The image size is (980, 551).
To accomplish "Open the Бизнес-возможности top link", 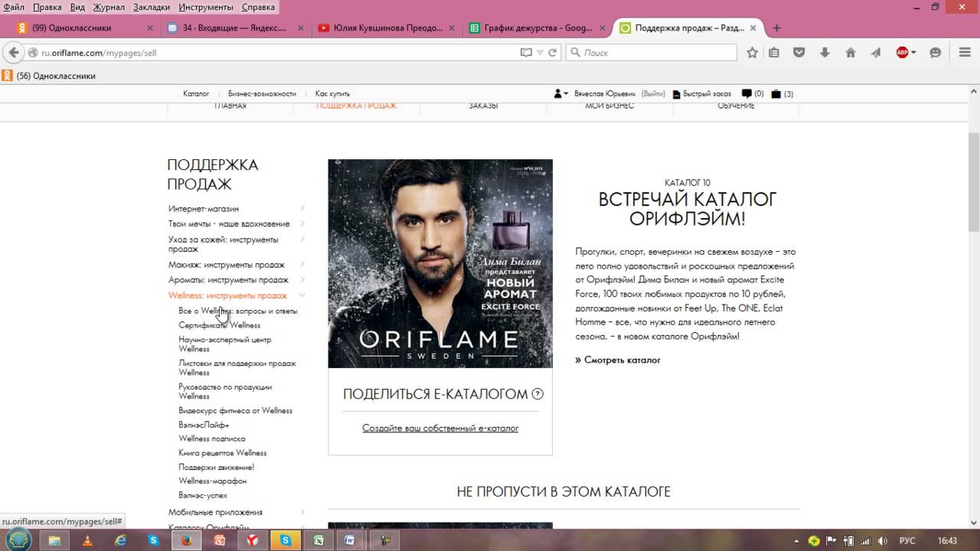I will coord(262,93).
